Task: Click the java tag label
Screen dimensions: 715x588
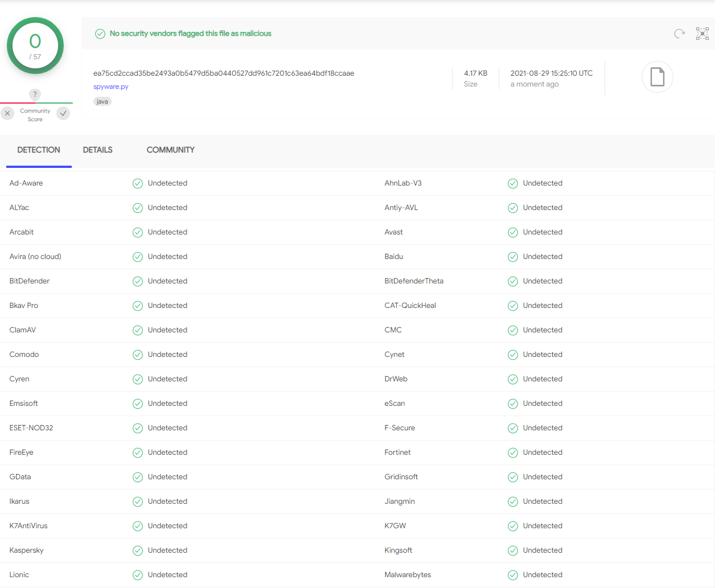Action: click(x=102, y=101)
